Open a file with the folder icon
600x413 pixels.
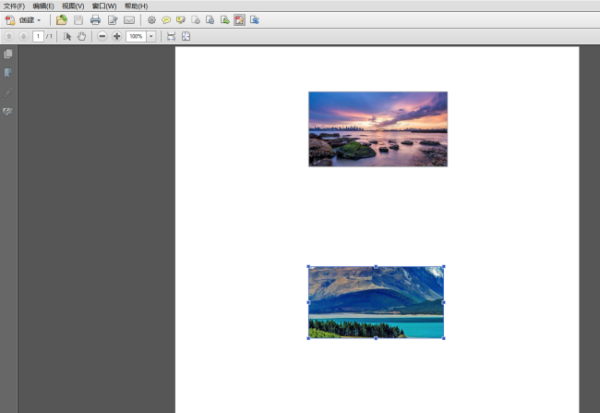(x=61, y=20)
